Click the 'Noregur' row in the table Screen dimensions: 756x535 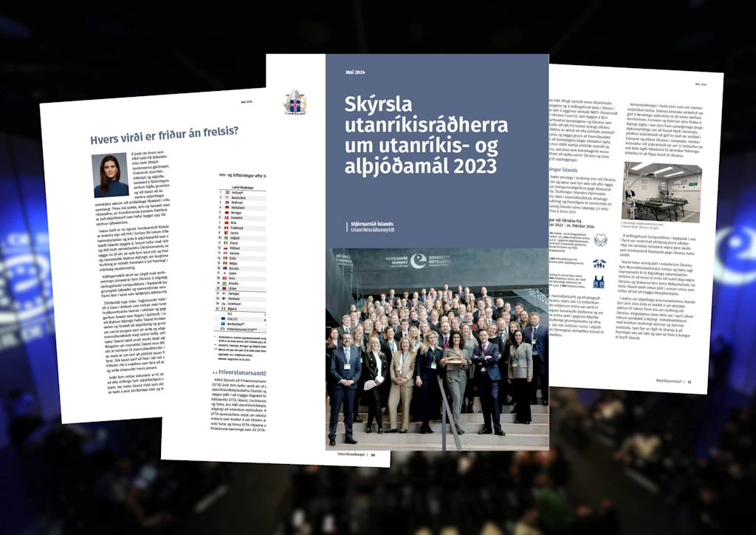242,213
